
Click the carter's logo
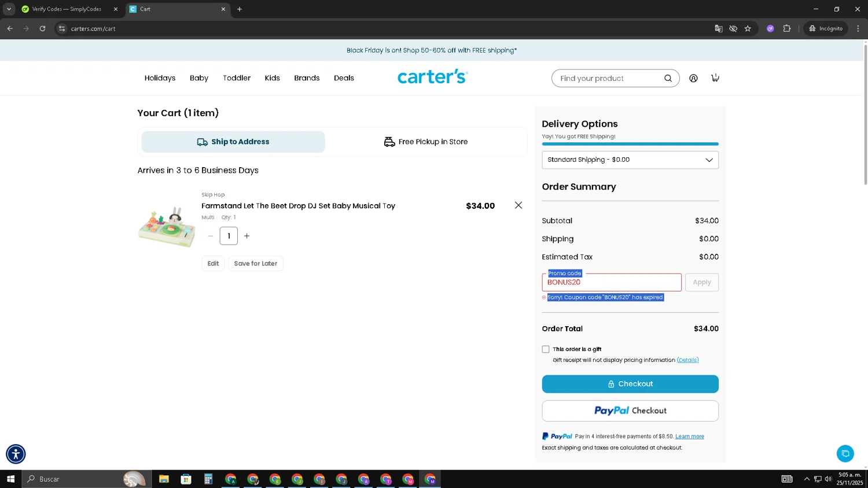click(x=433, y=77)
